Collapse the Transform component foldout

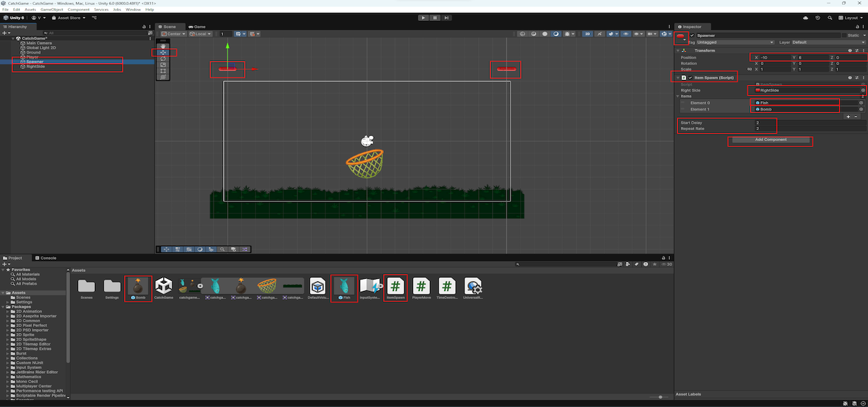[678, 50]
